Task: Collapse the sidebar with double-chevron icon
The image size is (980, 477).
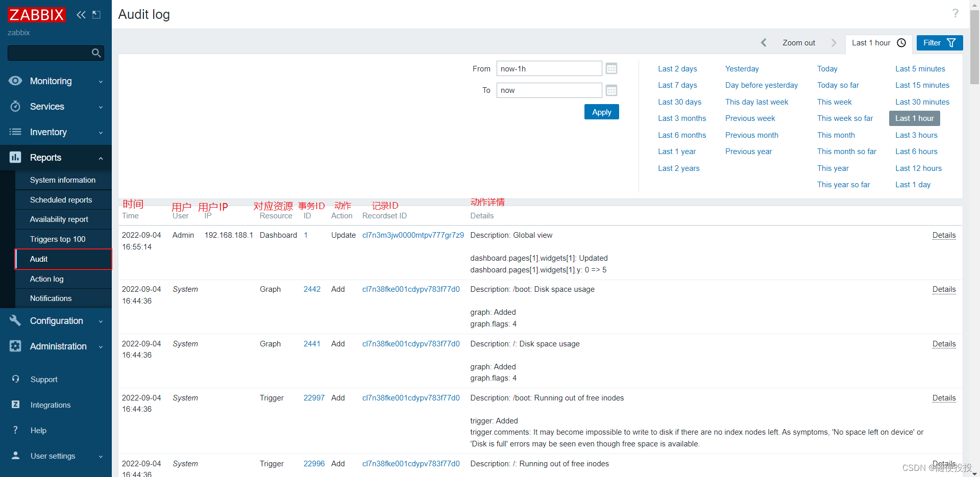Action: click(x=81, y=15)
